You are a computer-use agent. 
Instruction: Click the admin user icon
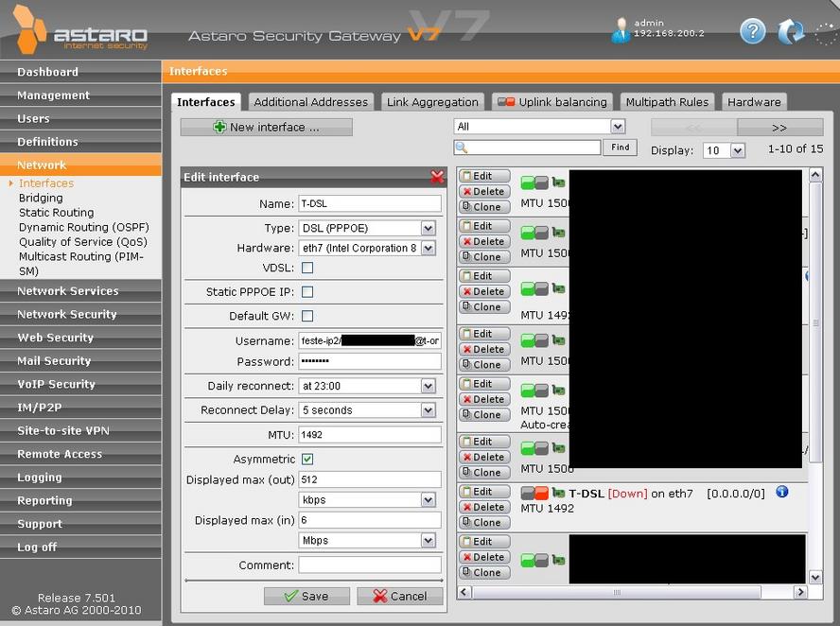tap(621, 30)
